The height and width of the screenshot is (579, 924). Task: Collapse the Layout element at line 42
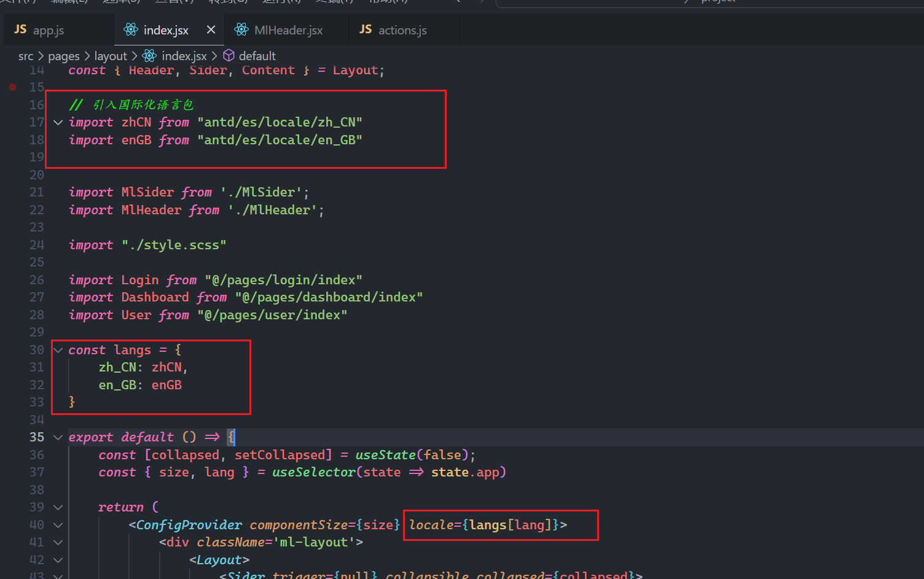click(58, 560)
